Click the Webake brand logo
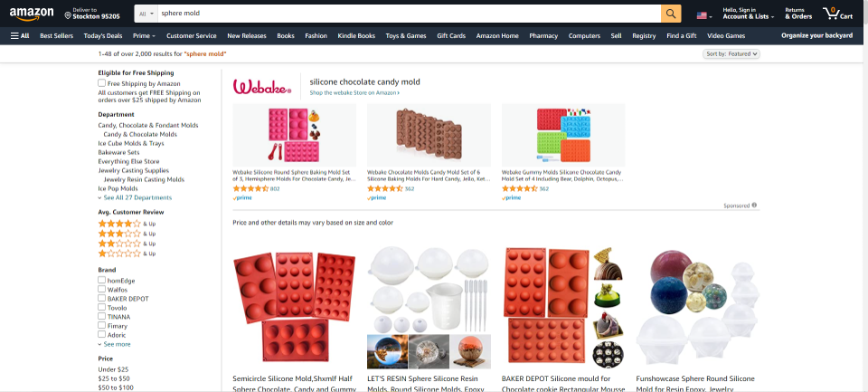Image resolution: width=868 pixels, height=392 pixels. pyautogui.click(x=262, y=87)
